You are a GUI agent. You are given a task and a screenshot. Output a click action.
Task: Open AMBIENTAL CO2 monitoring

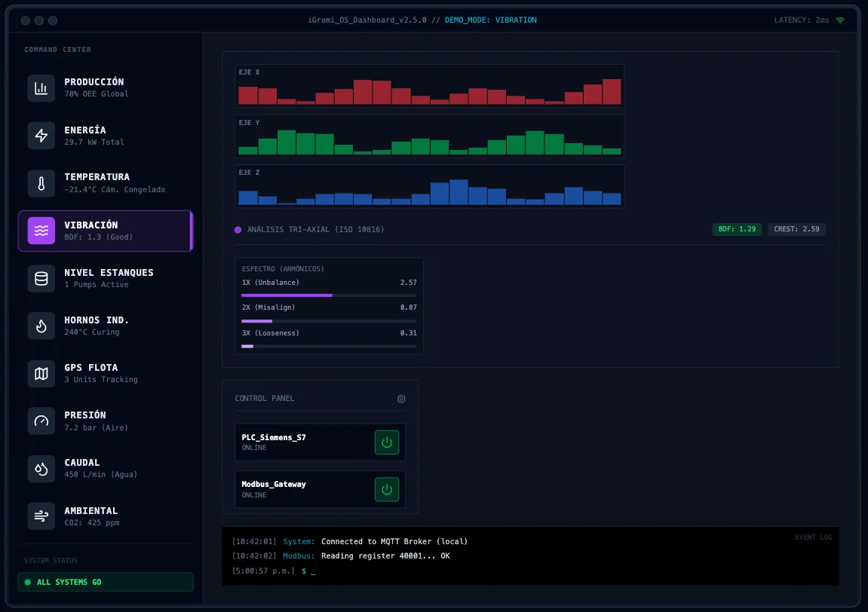pos(106,516)
